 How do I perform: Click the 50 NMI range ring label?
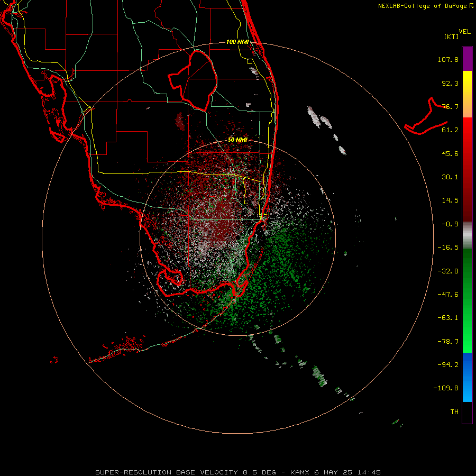coord(237,140)
